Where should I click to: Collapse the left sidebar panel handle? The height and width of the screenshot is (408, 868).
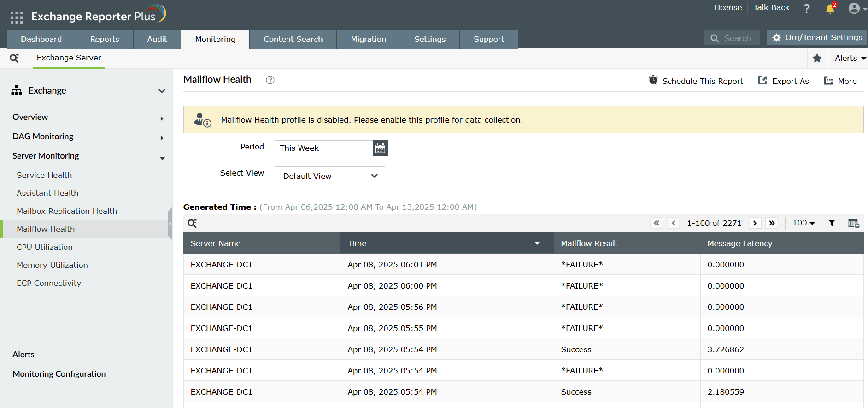[x=170, y=224]
